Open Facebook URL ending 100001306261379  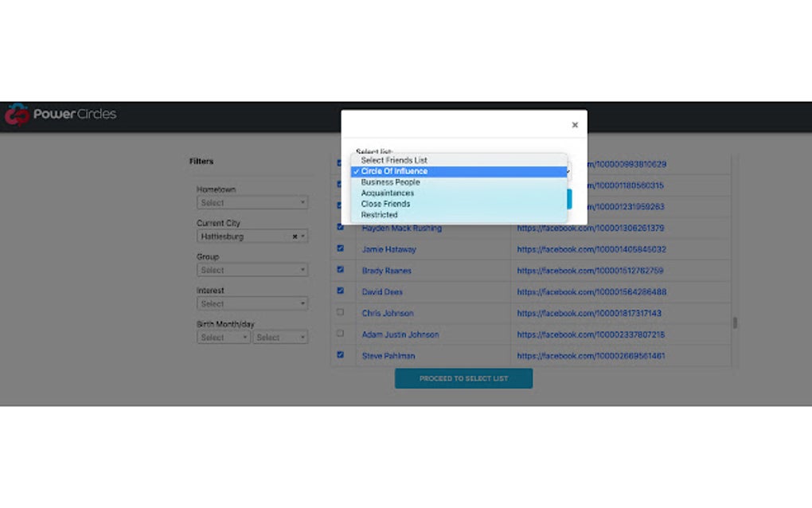click(591, 228)
